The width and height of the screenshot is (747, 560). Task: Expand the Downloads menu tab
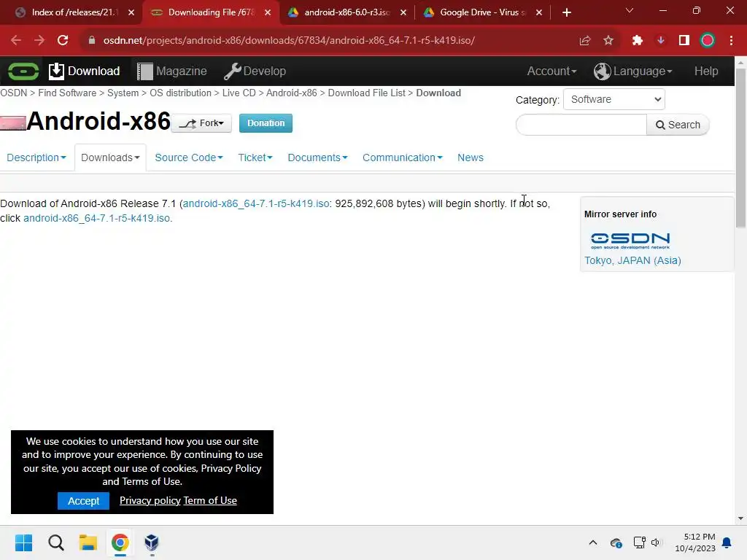(x=110, y=157)
